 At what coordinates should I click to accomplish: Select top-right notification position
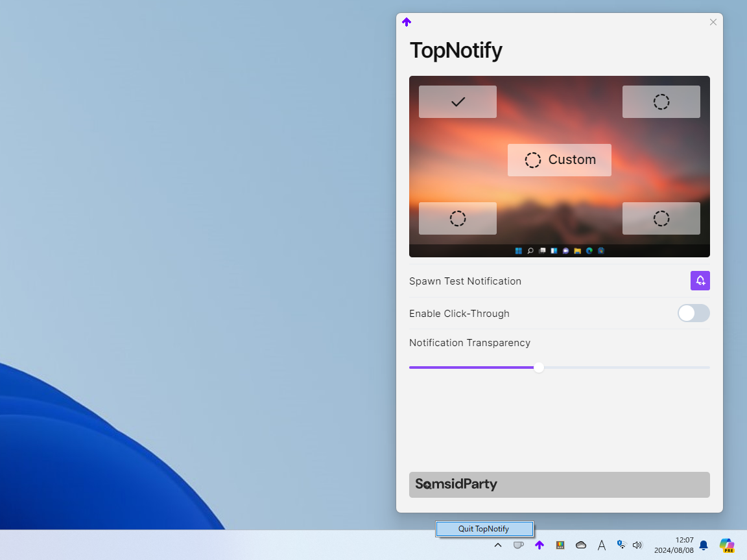(661, 101)
